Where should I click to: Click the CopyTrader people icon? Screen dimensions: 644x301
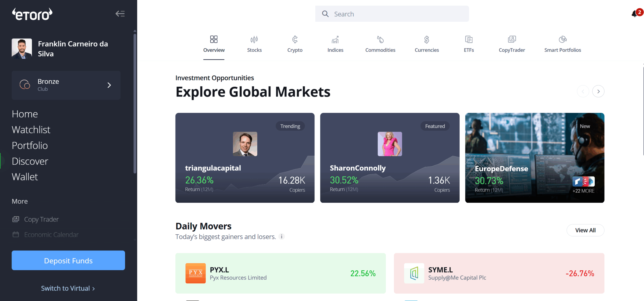[512, 40]
